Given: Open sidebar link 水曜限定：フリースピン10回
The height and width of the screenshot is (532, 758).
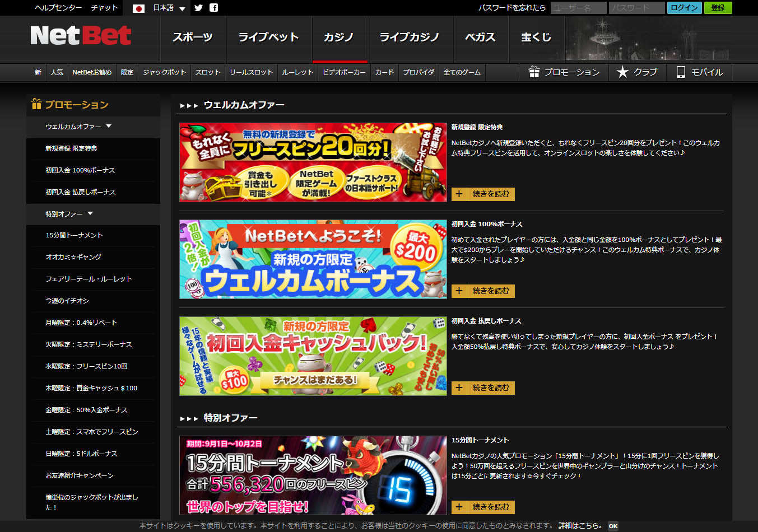Looking at the screenshot, I should tap(86, 366).
